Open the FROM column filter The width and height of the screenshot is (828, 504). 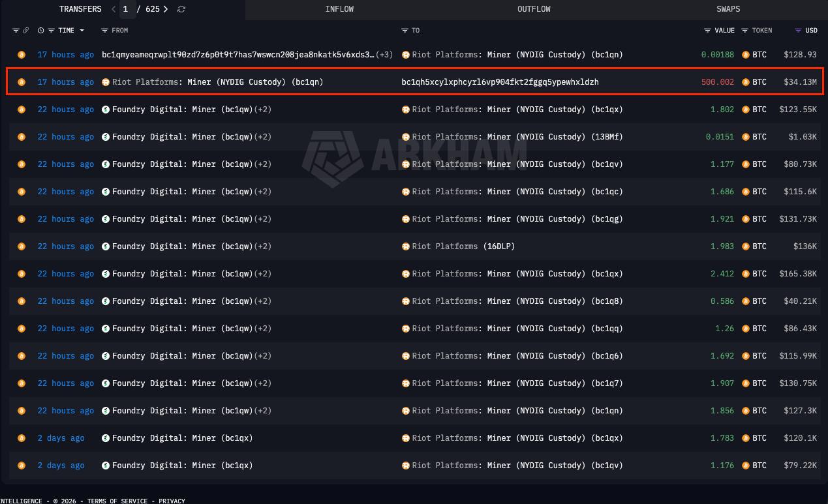click(x=104, y=31)
